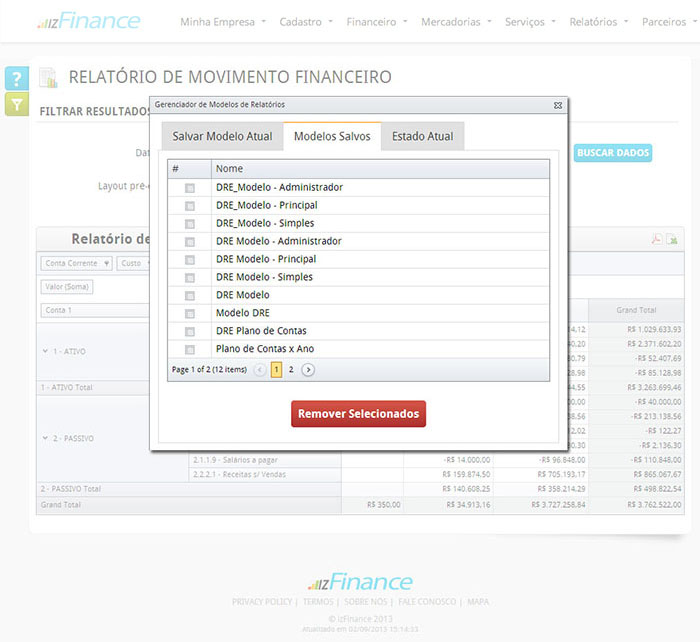Check DRE Modelo - Principal checkbox
This screenshot has height=642, width=700.
point(190,260)
